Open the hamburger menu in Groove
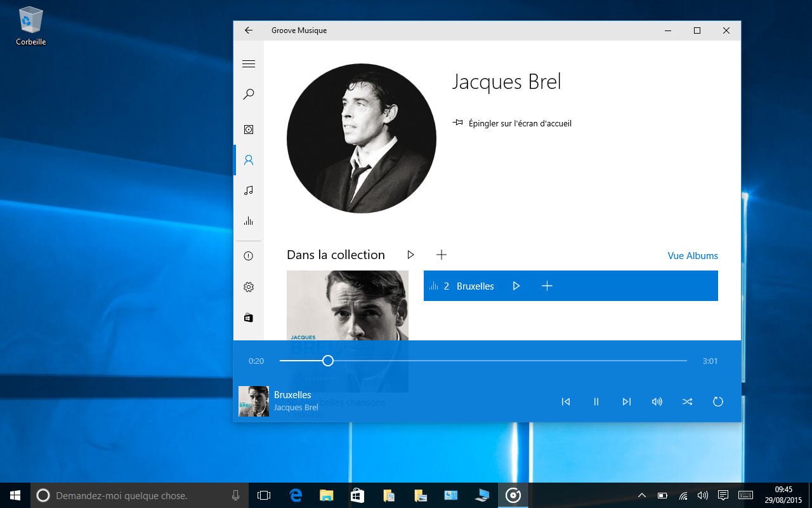 pyautogui.click(x=249, y=63)
